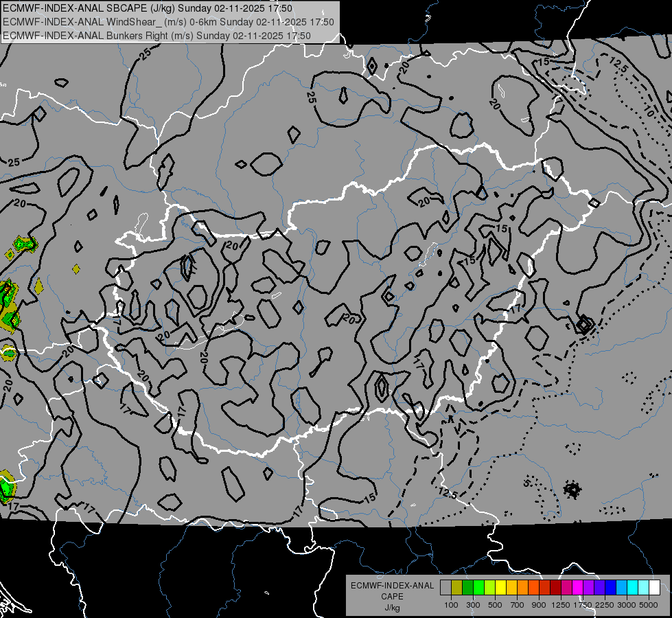Select the red-orange swatch before 900
The image size is (672, 618).
(533, 588)
